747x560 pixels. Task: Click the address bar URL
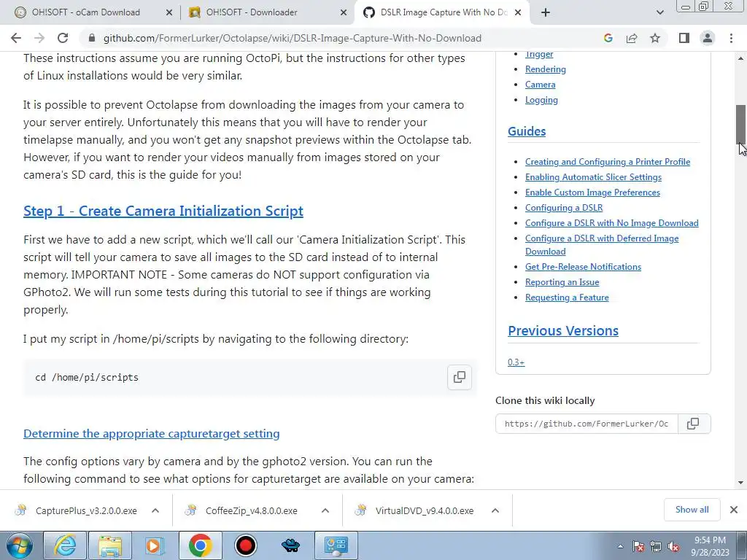click(x=293, y=38)
